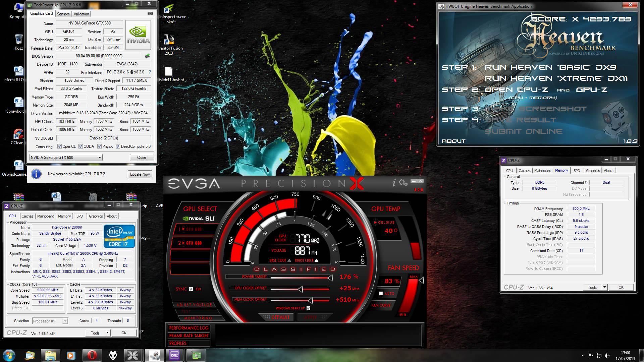Switch to the Validation tab in GPU-Z
The width and height of the screenshot is (644, 362).
coord(81,14)
